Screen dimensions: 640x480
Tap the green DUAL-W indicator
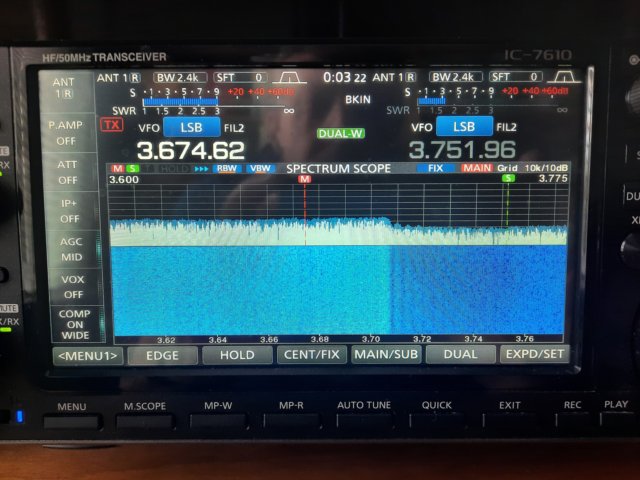pyautogui.click(x=341, y=133)
